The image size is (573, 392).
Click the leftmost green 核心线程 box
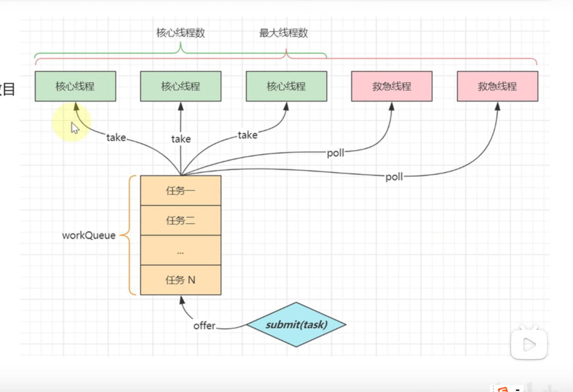pos(75,86)
